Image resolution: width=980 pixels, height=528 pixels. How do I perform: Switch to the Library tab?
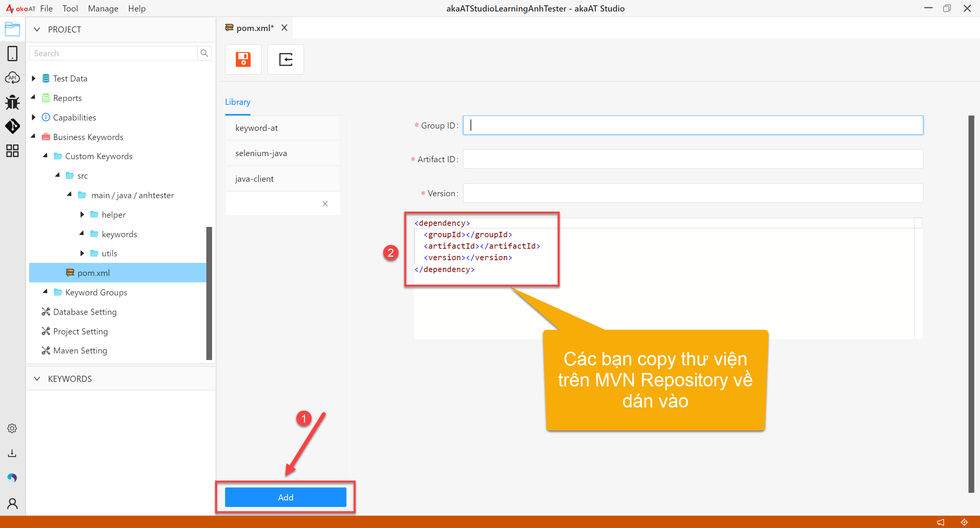point(238,102)
